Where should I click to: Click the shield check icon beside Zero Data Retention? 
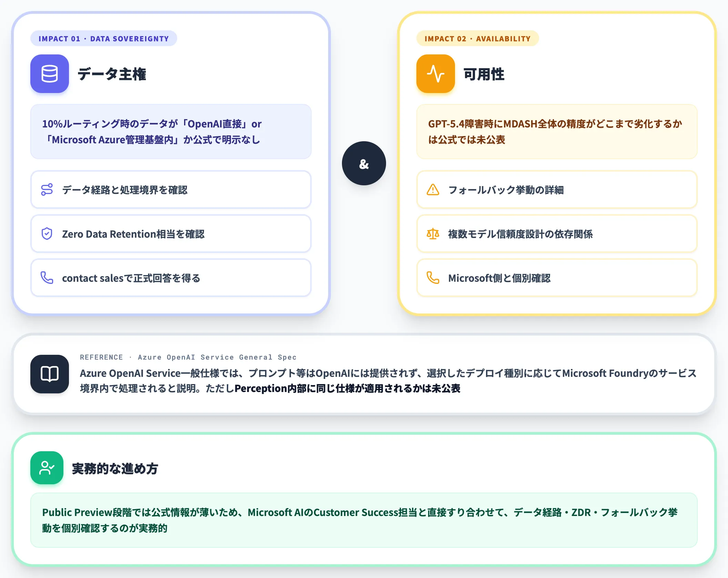point(47,234)
